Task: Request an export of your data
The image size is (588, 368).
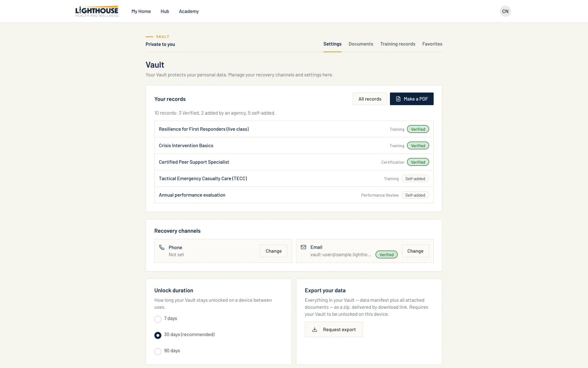Action: [334, 330]
